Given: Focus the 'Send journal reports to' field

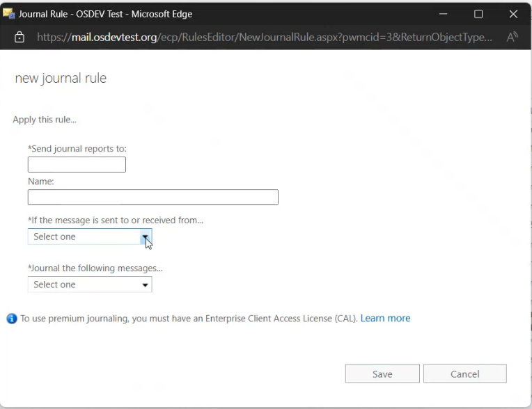Looking at the screenshot, I should [x=77, y=165].
